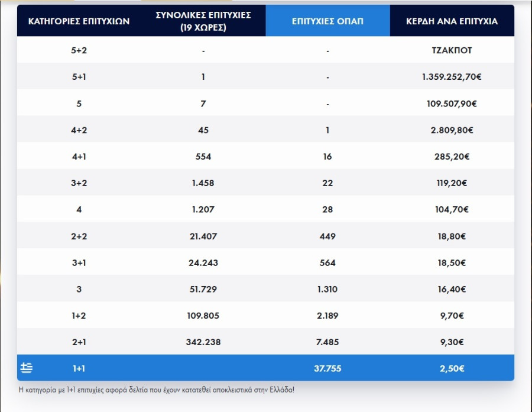Click the ΤΖΑΚΠΟΤ cell in the 5+2 row
The image size is (532, 412).
tap(452, 50)
